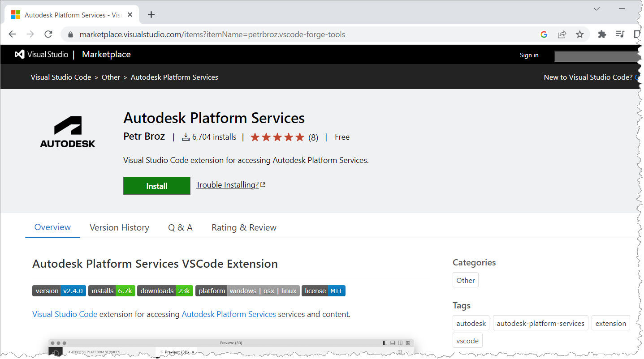Click the autodesk-platform-services tag
The width and height of the screenshot is (644, 359).
click(540, 323)
